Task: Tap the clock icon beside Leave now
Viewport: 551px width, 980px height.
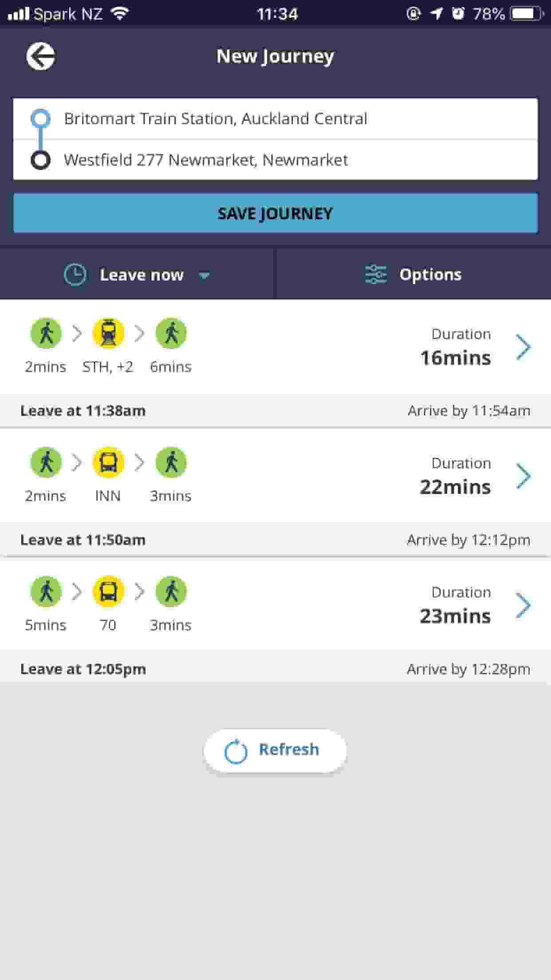Action: [75, 275]
